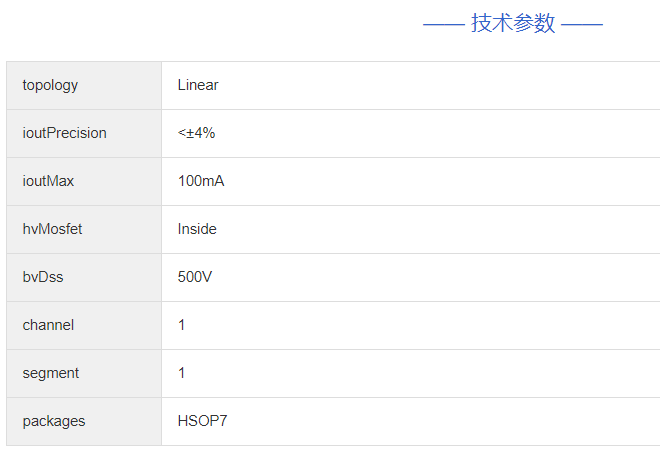Image resolution: width=660 pixels, height=456 pixels.
Task: Click the 技术参数 section heading
Action: point(513,24)
